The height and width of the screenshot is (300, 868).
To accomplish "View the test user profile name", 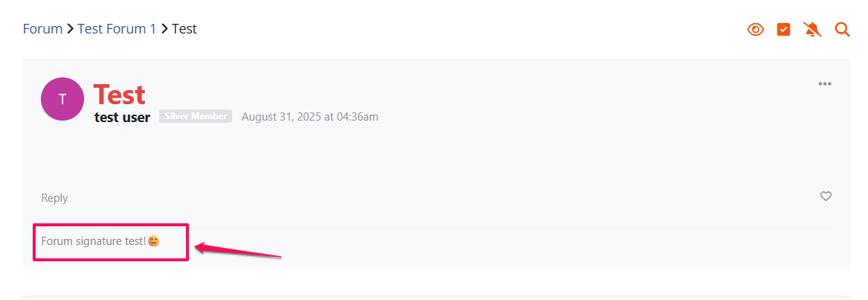I will [122, 117].
